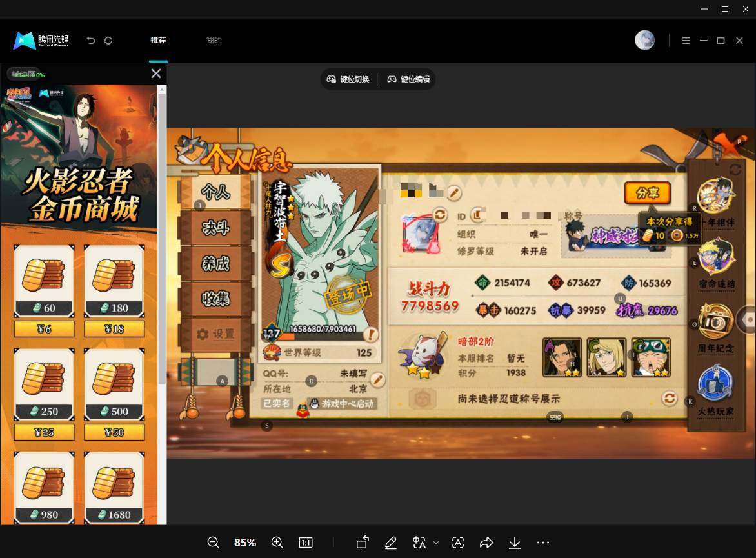Click the orange 分享 button

point(648,193)
